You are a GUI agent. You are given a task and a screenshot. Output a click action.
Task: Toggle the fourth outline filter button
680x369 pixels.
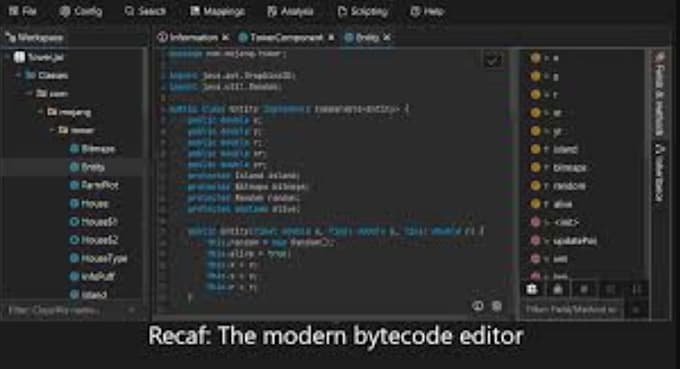[x=610, y=289]
